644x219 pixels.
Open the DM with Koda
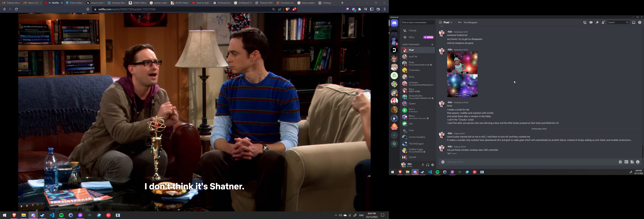[x=418, y=64]
